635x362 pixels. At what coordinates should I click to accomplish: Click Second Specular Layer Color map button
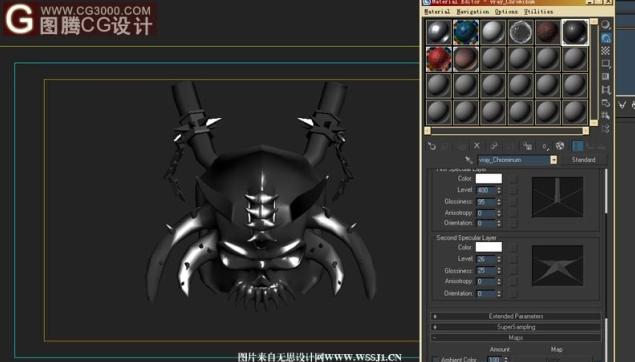pyautogui.click(x=514, y=247)
